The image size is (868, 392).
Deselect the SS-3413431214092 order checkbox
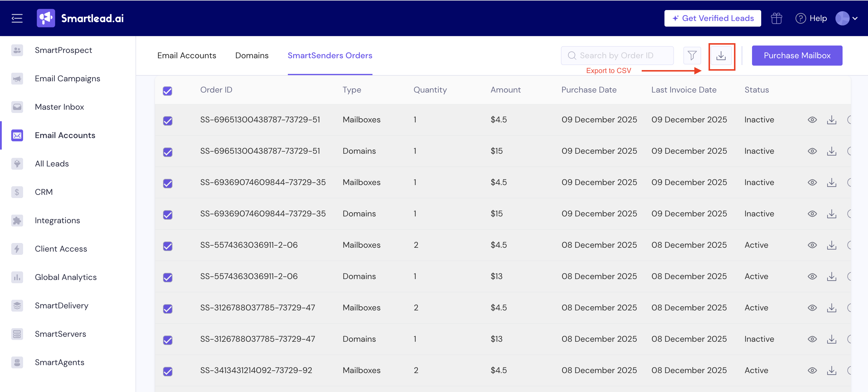point(167,371)
